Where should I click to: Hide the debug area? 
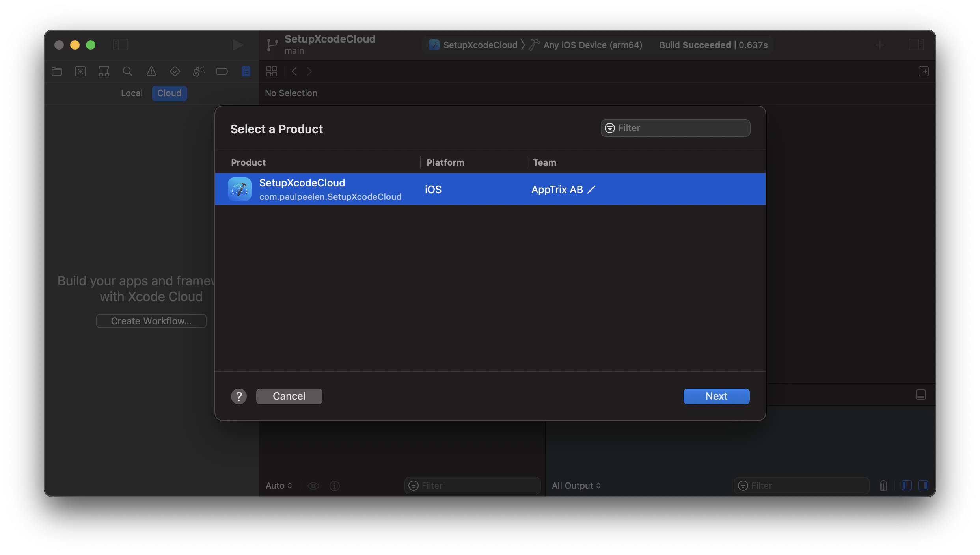921,395
